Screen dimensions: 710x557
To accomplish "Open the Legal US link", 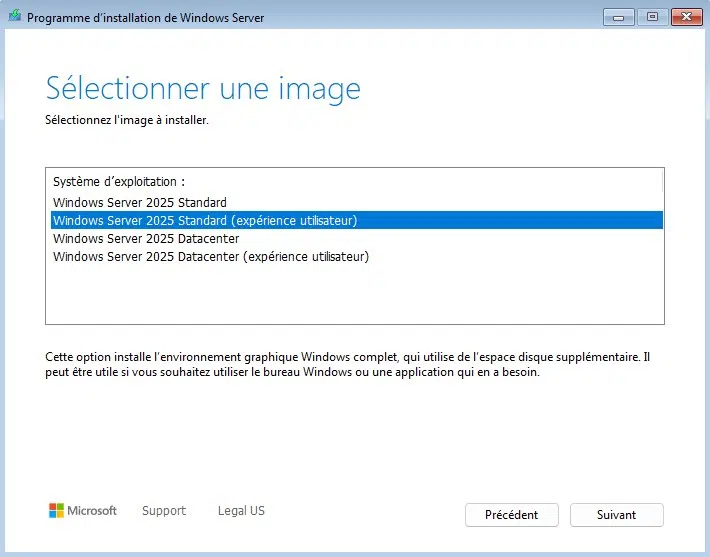I will point(241,511).
